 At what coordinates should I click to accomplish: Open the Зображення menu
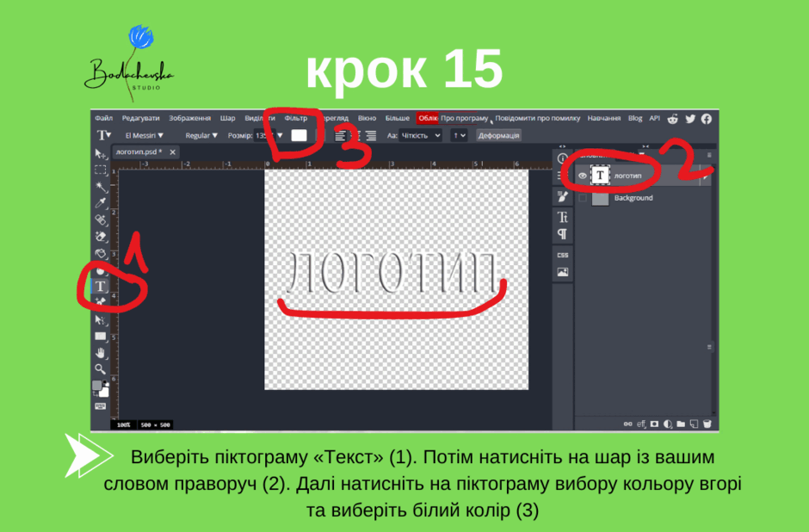coord(190,118)
